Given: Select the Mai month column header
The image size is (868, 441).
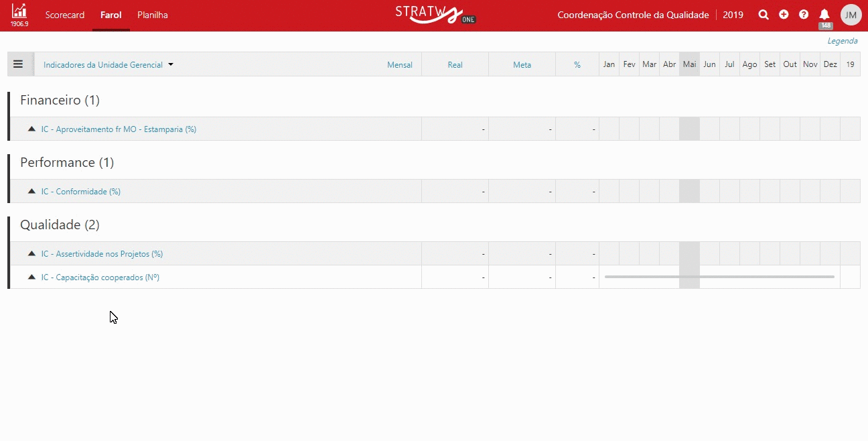Looking at the screenshot, I should tap(689, 64).
